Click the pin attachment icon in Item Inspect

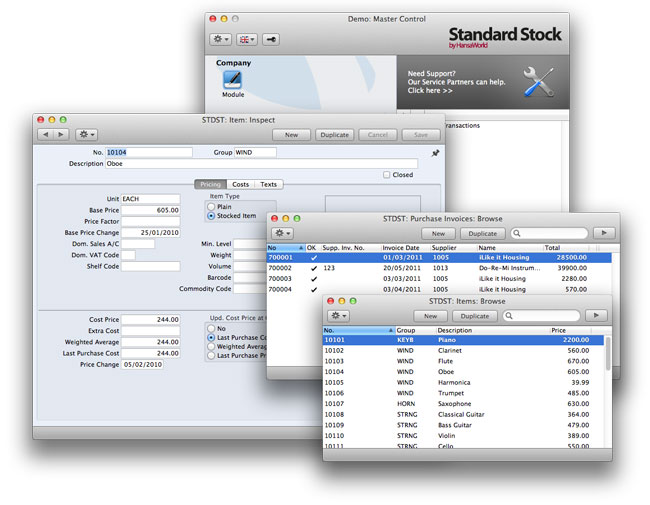coord(435,153)
